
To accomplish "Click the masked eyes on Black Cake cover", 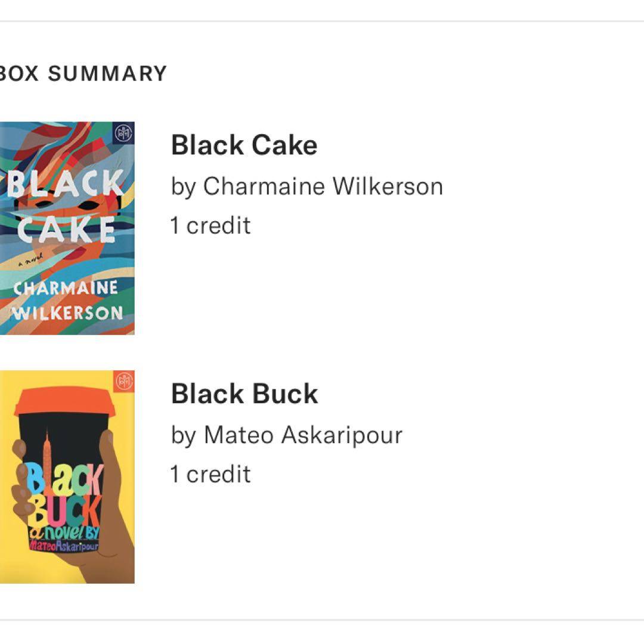I will (66, 203).
